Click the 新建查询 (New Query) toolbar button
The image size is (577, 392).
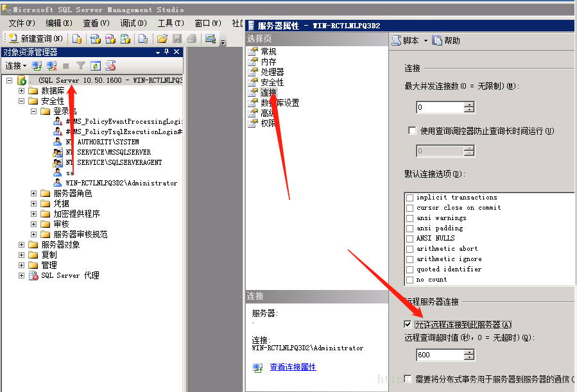click(x=36, y=38)
